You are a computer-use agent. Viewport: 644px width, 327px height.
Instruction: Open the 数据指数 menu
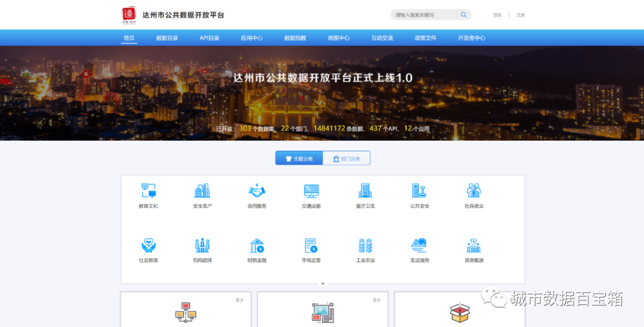[x=295, y=38]
